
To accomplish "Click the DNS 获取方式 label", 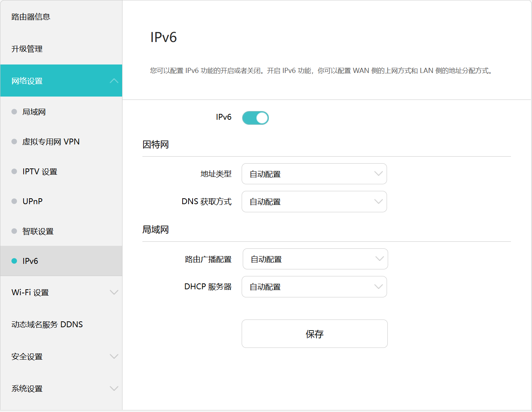I will (207, 202).
